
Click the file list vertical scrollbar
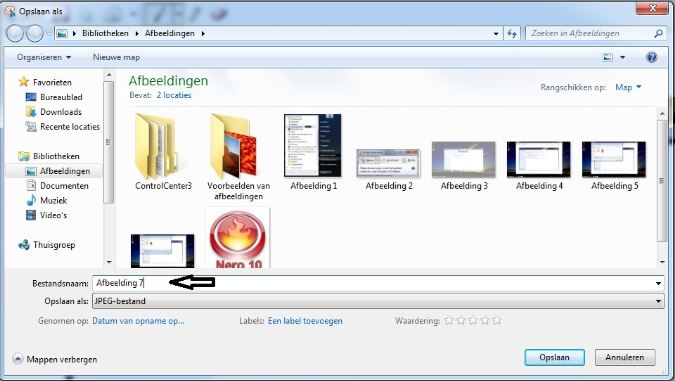(662, 187)
